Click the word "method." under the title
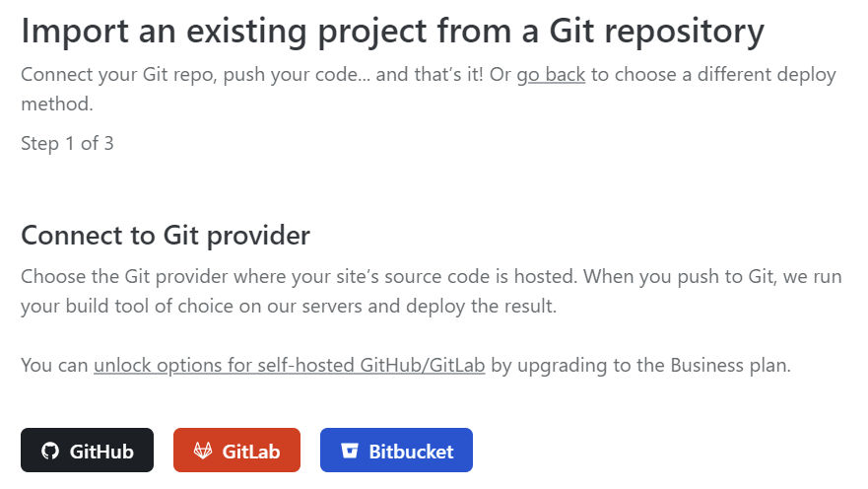 click(57, 105)
